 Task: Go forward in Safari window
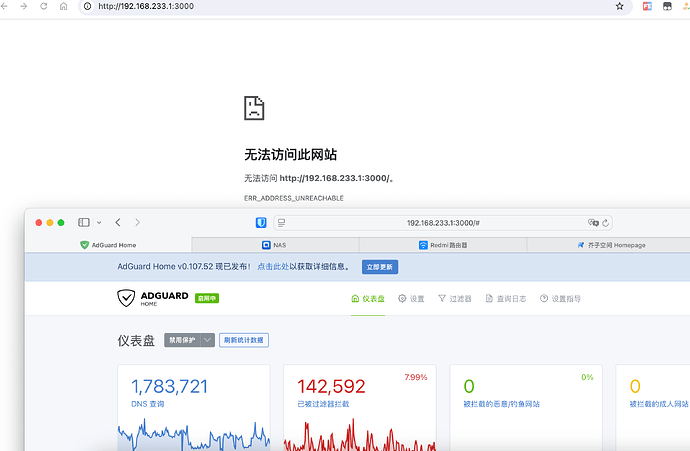tap(137, 222)
